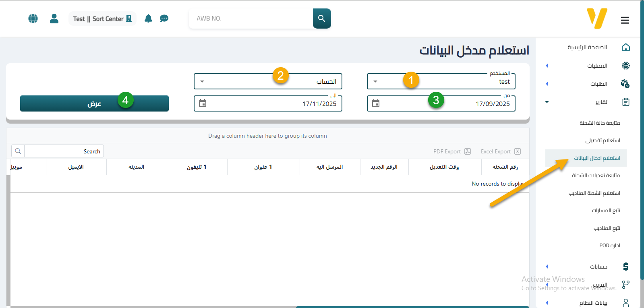
Task: Open استعلام تفصيلي in sidebar
Action: (602, 141)
